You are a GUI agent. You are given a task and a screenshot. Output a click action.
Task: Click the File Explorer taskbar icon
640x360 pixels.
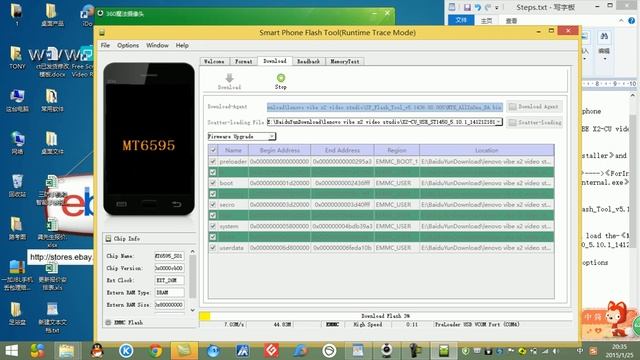(66, 351)
